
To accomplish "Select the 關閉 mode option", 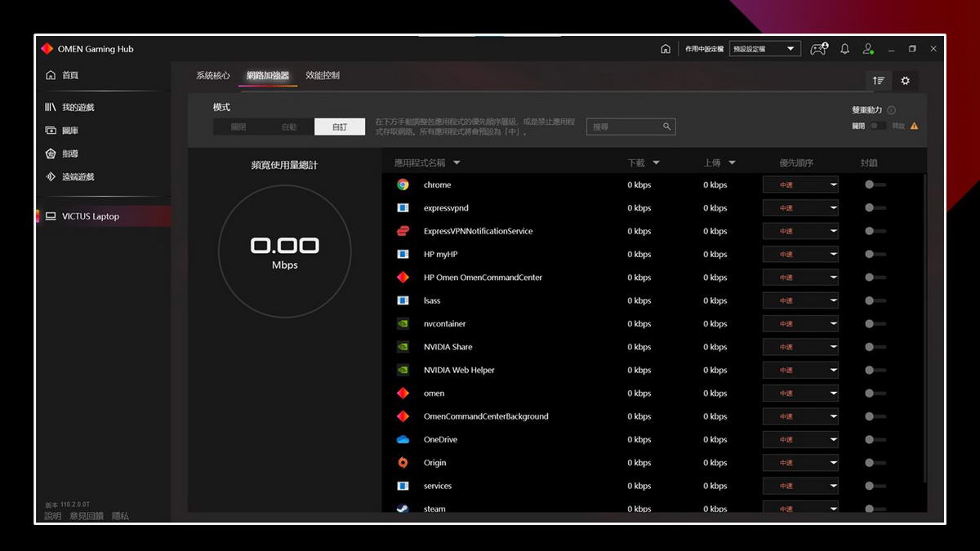I will (238, 127).
